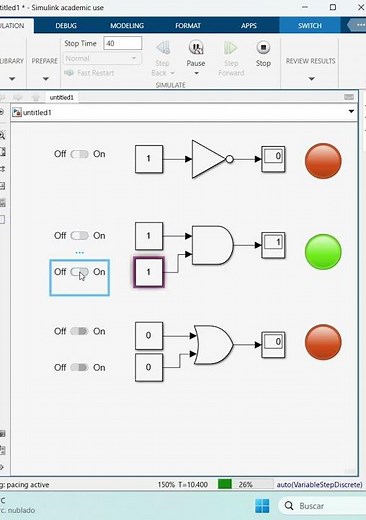Select the NOT gate block
This screenshot has height=520, width=366.
coord(212,159)
